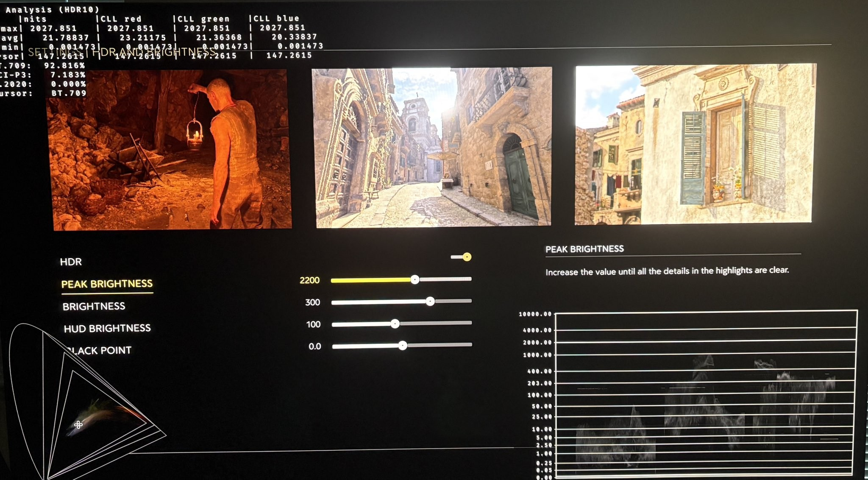
Task: Click the Black Point slider handle
Action: click(x=403, y=346)
